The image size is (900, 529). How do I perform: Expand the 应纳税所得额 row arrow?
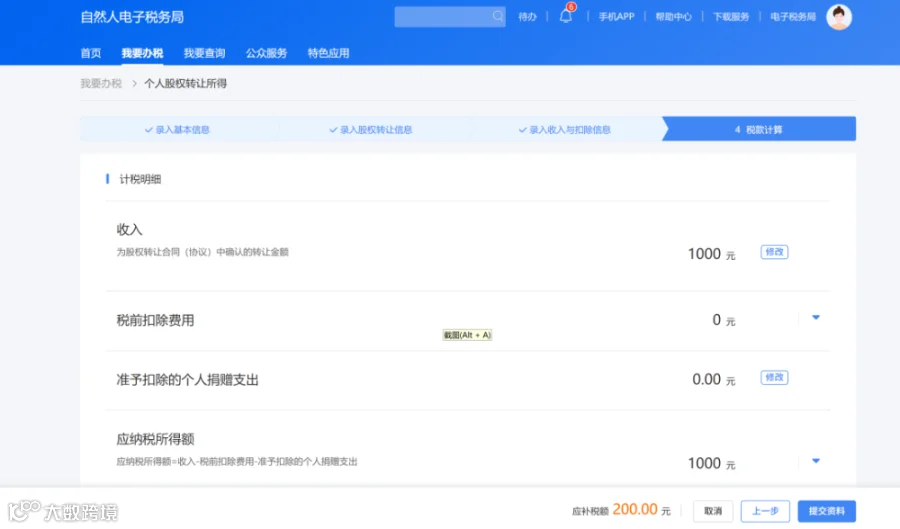click(x=816, y=461)
